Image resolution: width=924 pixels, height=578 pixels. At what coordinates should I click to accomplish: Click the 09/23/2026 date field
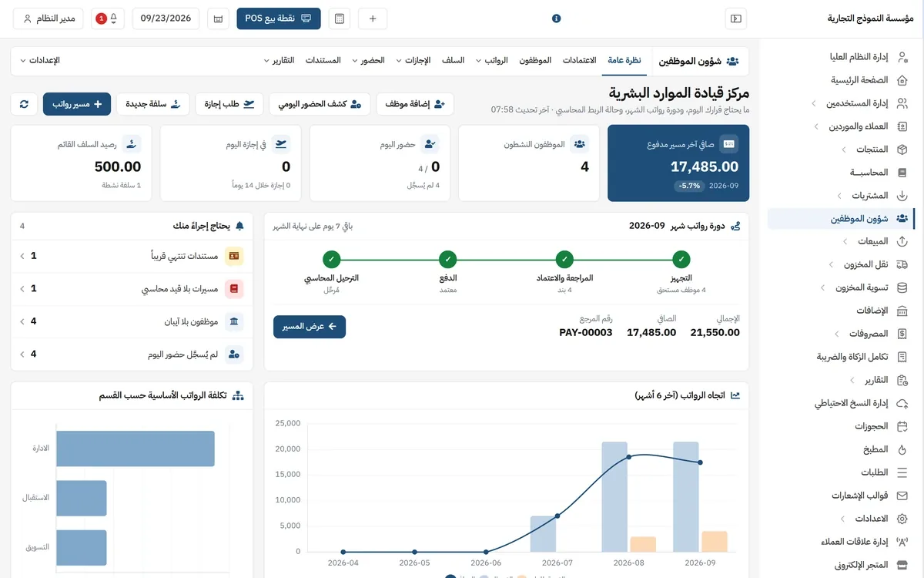point(166,18)
